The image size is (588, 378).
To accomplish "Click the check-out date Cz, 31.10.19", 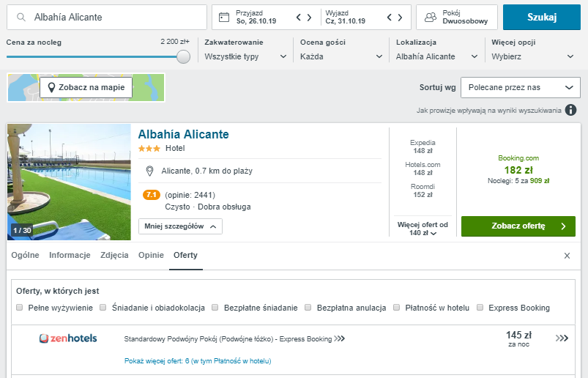I will pyautogui.click(x=346, y=21).
